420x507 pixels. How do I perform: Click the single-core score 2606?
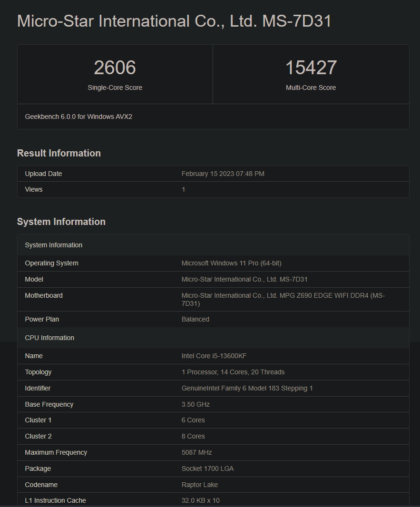pyautogui.click(x=115, y=68)
